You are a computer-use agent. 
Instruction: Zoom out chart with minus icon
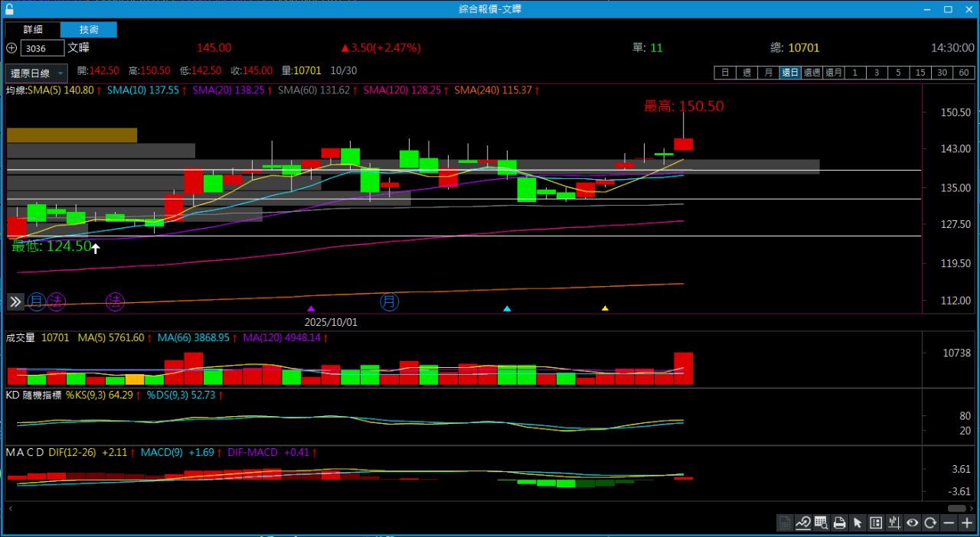(x=949, y=523)
